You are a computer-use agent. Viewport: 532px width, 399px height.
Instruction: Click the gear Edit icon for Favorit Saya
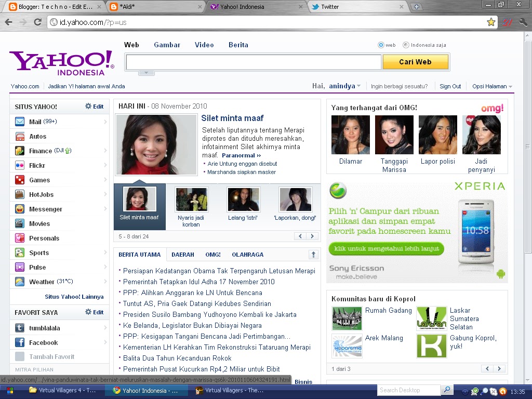click(88, 312)
